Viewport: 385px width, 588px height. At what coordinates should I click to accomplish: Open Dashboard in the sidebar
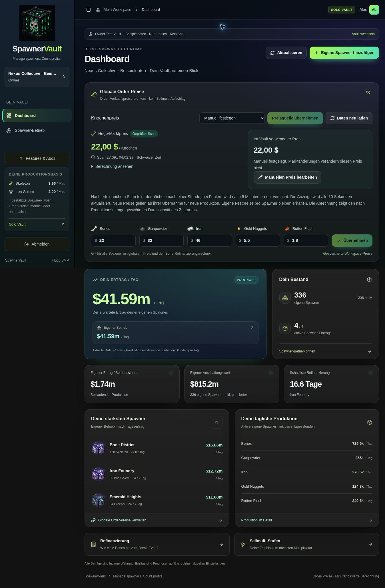coord(37,115)
